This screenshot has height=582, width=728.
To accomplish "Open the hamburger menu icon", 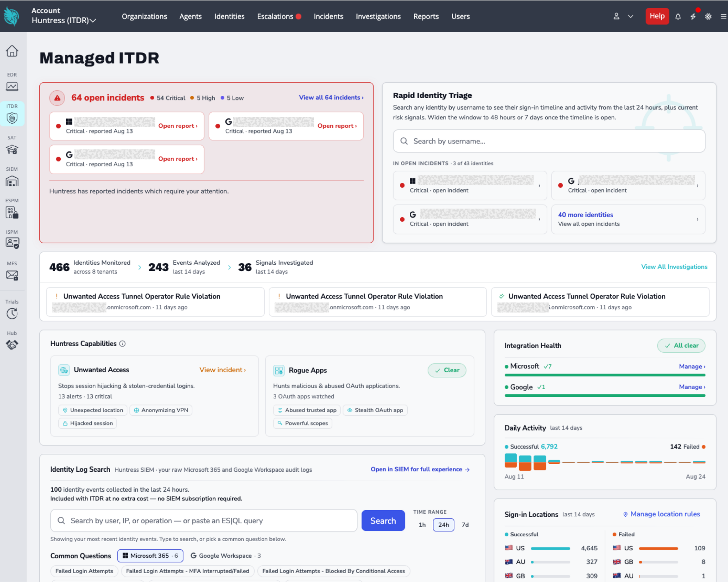I will (723, 16).
